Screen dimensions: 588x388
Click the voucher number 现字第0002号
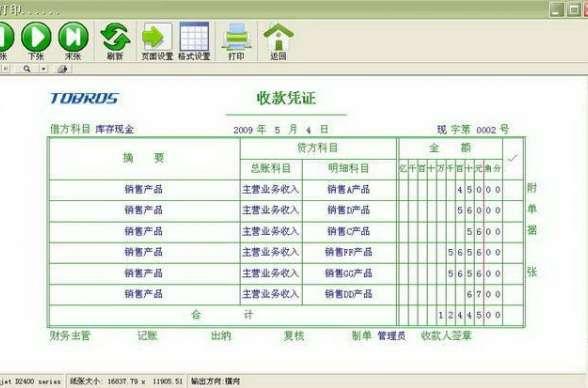coord(473,130)
